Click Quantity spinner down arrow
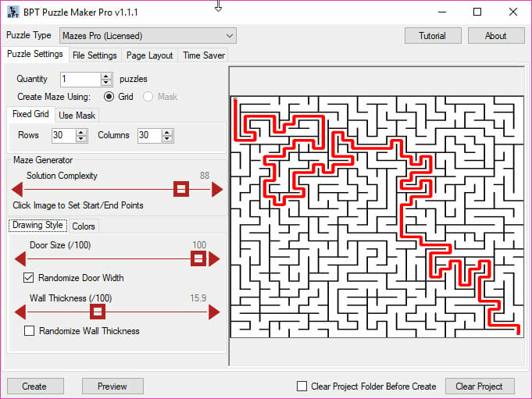 point(106,82)
